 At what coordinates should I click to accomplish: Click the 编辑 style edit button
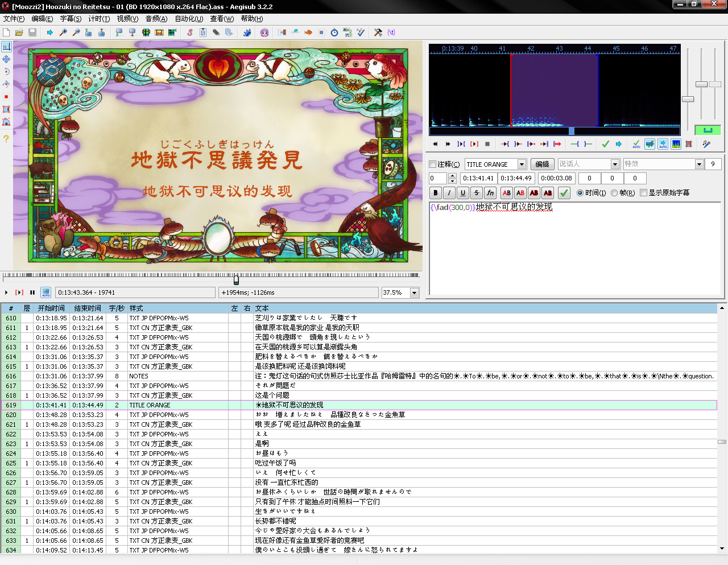tap(543, 164)
